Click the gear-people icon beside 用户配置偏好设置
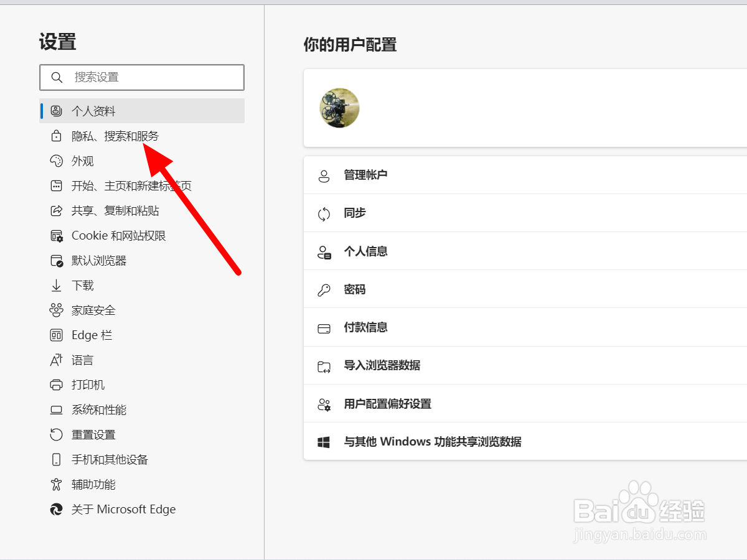747x560 pixels. pos(324,404)
